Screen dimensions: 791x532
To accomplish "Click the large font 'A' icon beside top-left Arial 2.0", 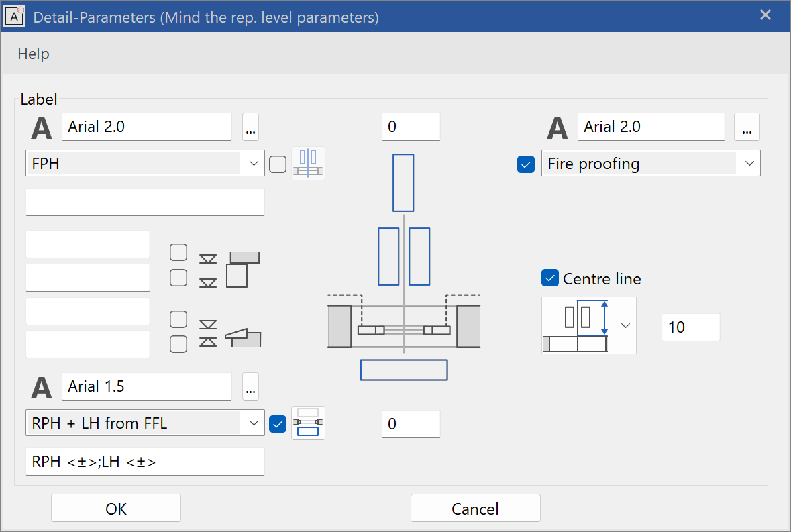I will (x=42, y=128).
